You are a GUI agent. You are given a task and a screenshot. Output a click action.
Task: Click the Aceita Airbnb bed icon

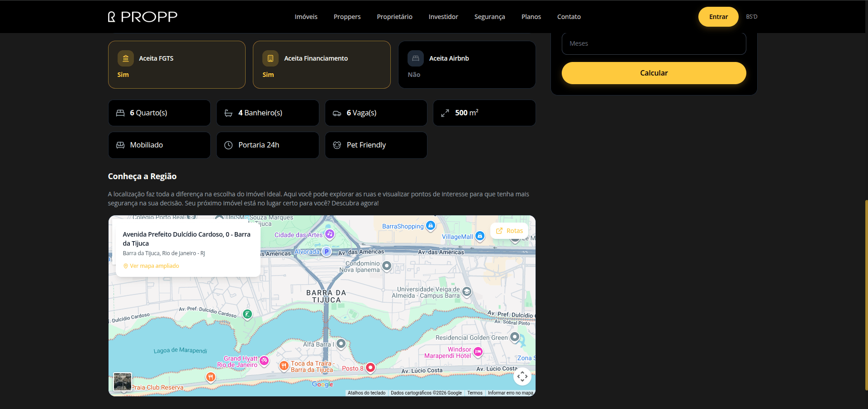(x=416, y=58)
